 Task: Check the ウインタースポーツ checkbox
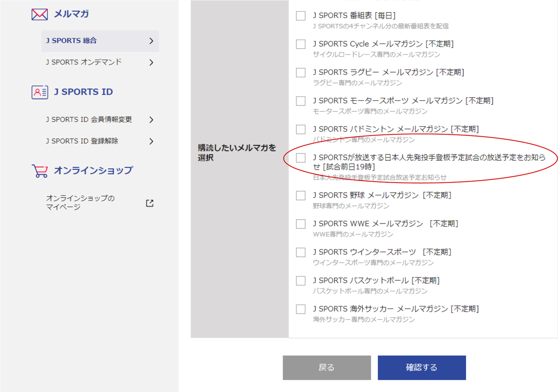(x=301, y=252)
